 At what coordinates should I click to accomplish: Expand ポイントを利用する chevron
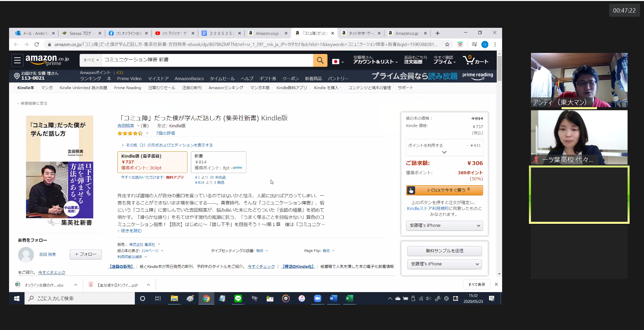pyautogui.click(x=444, y=152)
